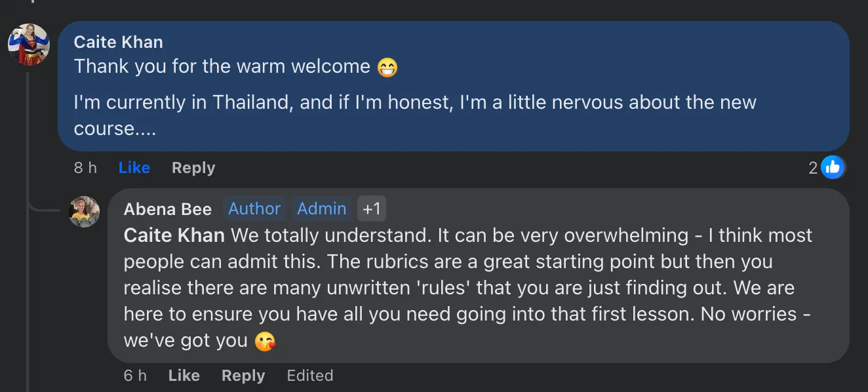This screenshot has height=392, width=868.
Task: Like Abena Bee's reply
Action: point(184,376)
